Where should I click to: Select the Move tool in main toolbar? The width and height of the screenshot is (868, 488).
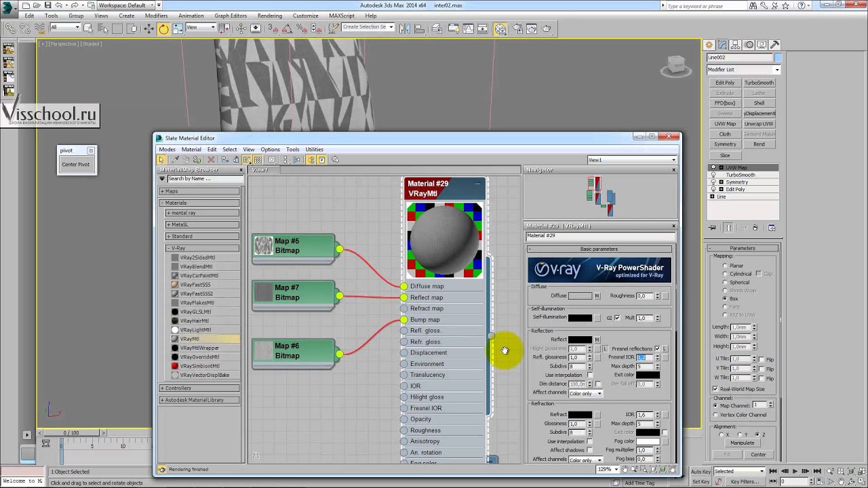pos(149,28)
